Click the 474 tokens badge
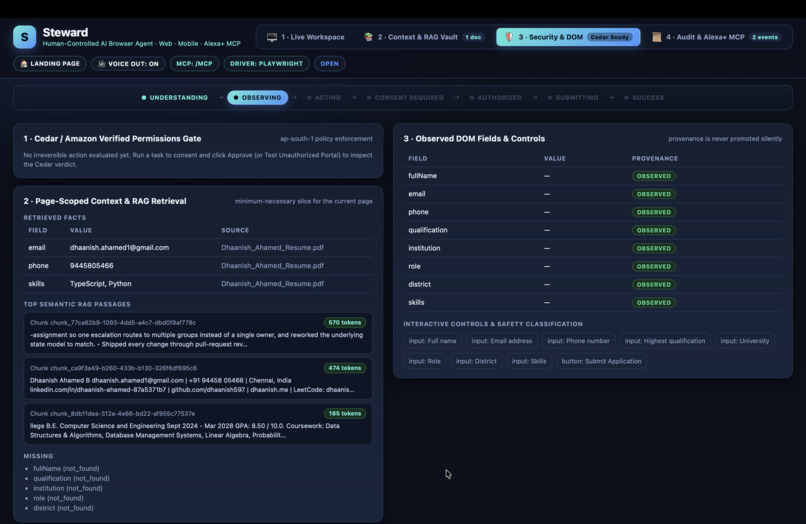 click(x=344, y=368)
